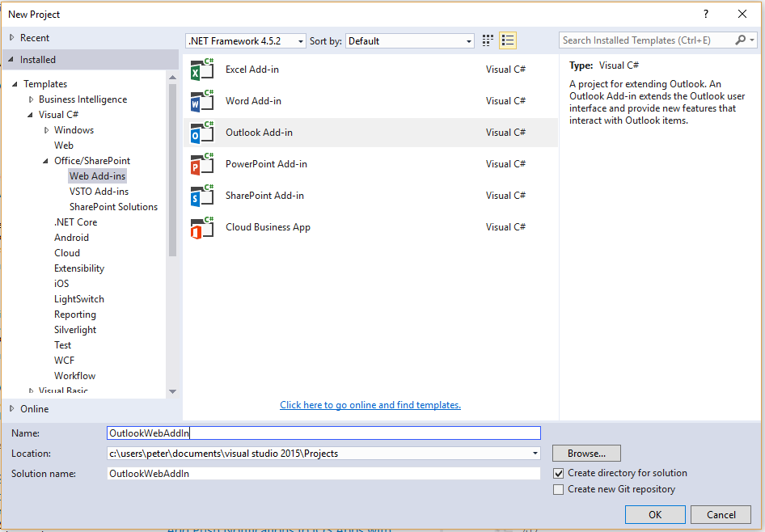Select the WCF category
765x532 pixels.
(x=65, y=361)
